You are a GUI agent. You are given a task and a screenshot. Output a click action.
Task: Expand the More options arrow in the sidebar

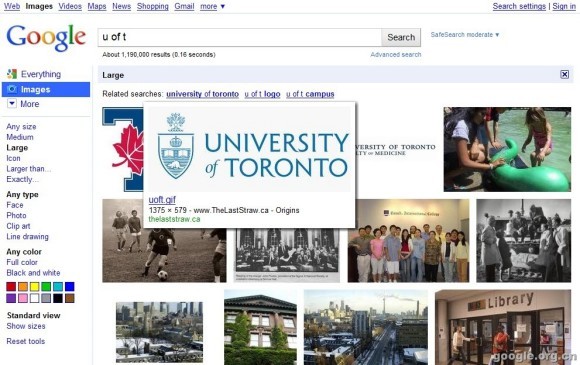[12, 104]
